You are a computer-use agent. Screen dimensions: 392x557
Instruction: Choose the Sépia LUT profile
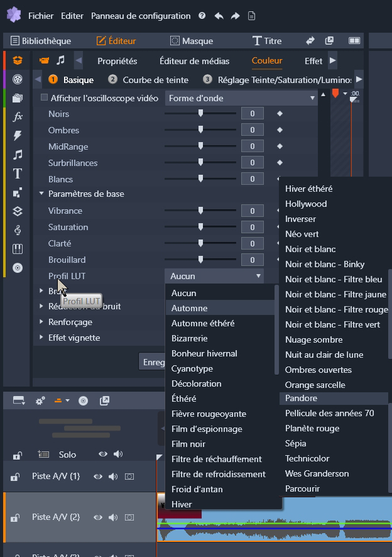pyautogui.click(x=295, y=444)
